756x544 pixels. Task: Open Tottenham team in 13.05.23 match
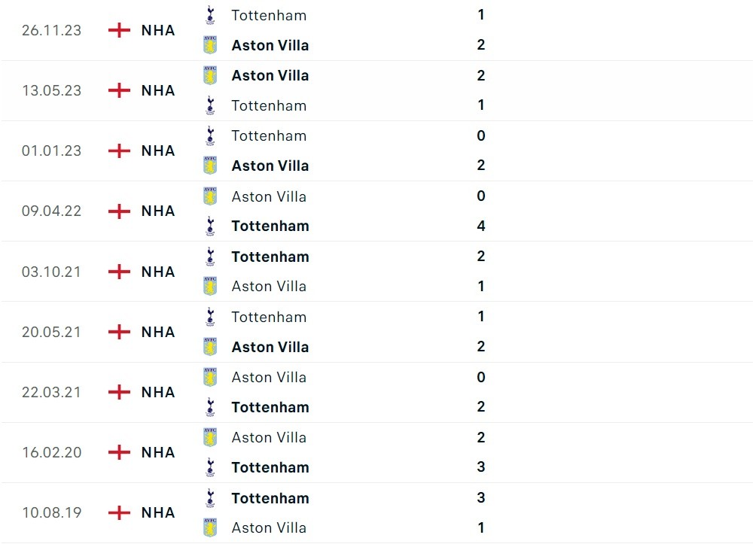(269, 105)
